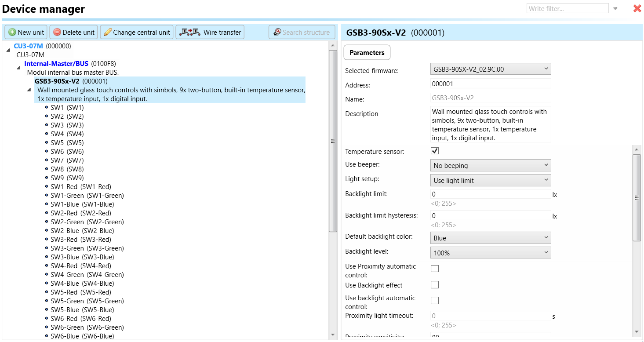Open the Default backlight color dropdown
The width and height of the screenshot is (644, 342).
[x=490, y=238]
